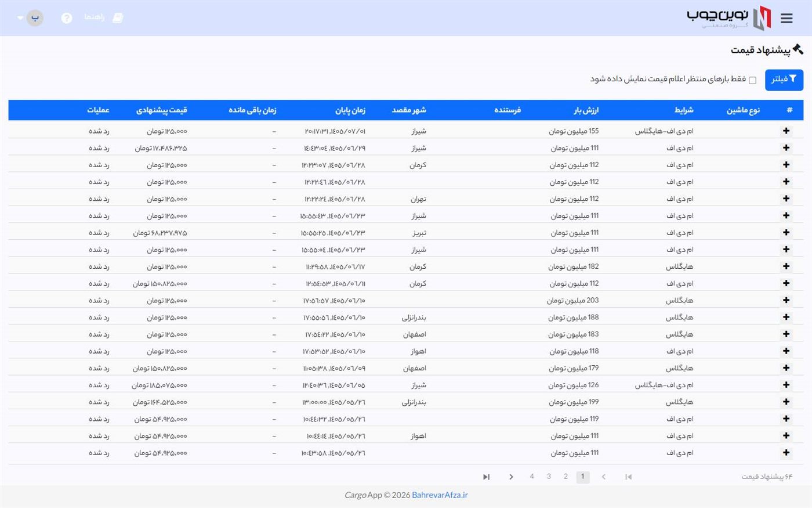Expand the row with 199 میلیون تومان
Screen dimensions: 812x508
pyautogui.click(x=786, y=402)
